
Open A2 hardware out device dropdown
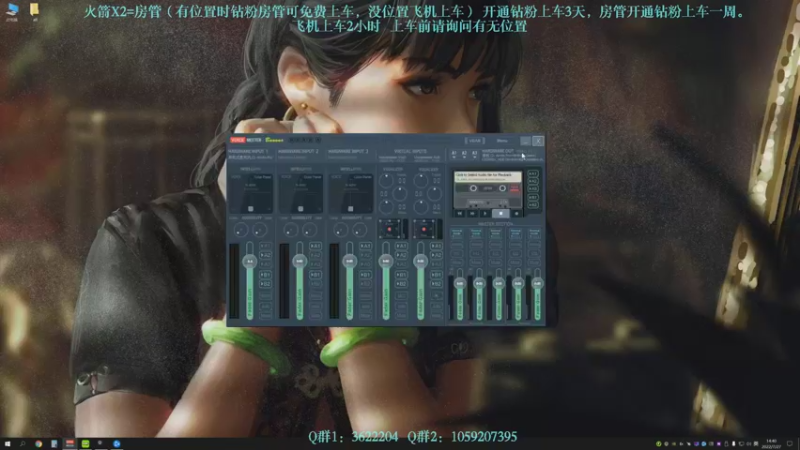click(x=464, y=154)
